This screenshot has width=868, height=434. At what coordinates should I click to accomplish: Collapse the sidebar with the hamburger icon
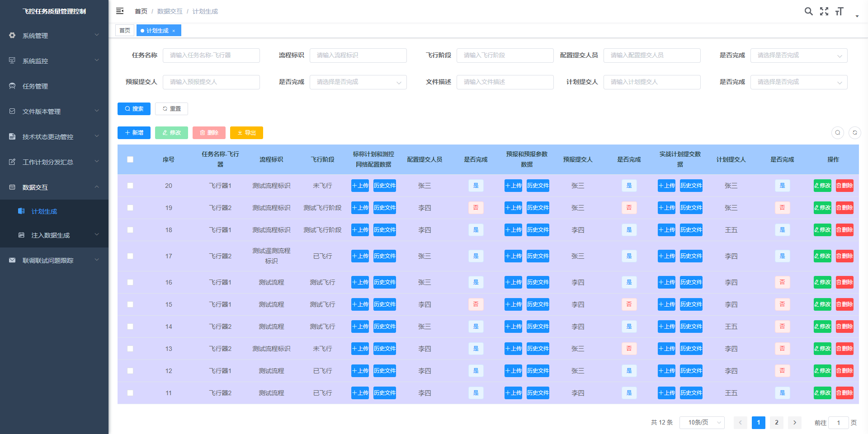(x=120, y=11)
